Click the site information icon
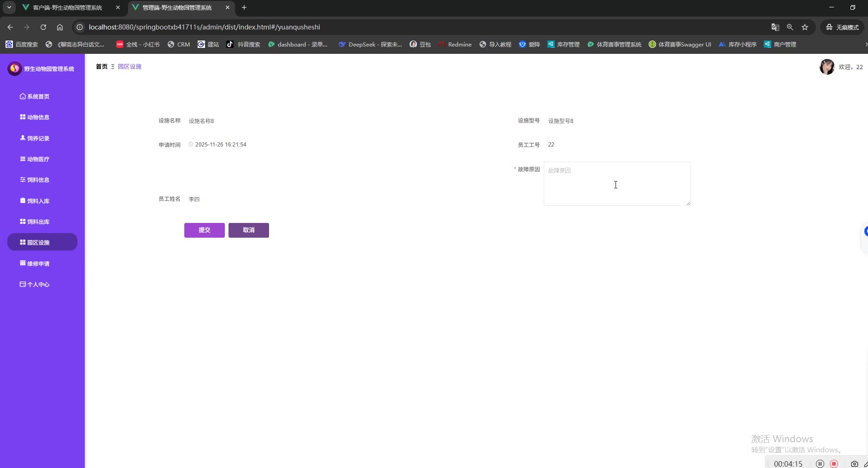Screen dimensions: 868x468 coord(80,27)
